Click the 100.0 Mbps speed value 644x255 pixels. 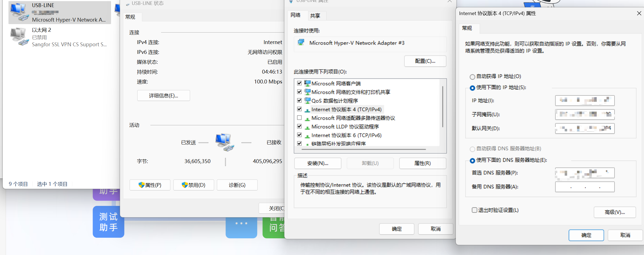(x=268, y=82)
